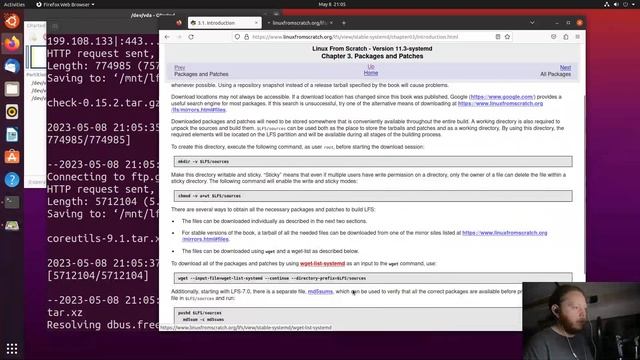Image resolution: width=640 pixels, height=360 pixels.
Task: Open Thunderbird Mail from the dock
Action: click(x=12, y=66)
